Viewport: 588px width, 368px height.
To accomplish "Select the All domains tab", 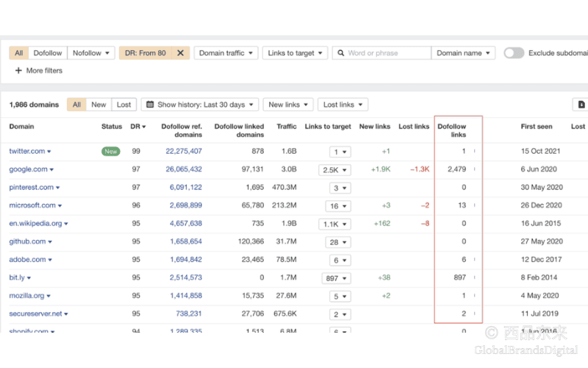I will [76, 105].
